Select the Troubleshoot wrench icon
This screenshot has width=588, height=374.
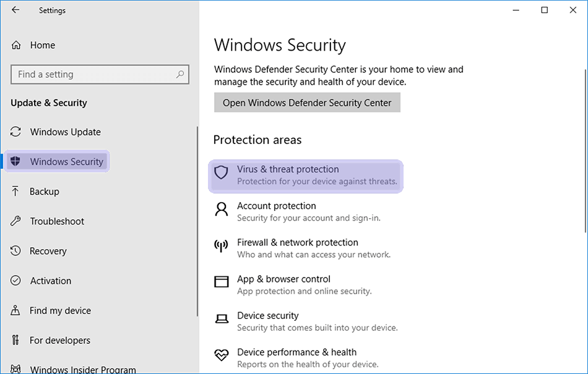click(15, 221)
